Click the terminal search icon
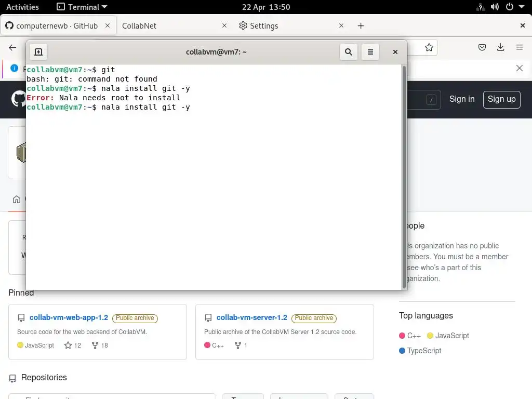532x399 pixels. (x=349, y=52)
